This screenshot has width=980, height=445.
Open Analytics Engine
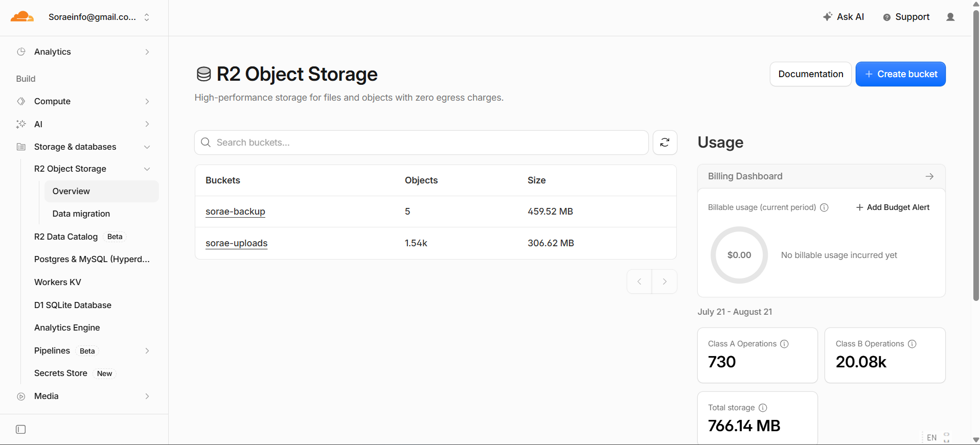(x=67, y=327)
